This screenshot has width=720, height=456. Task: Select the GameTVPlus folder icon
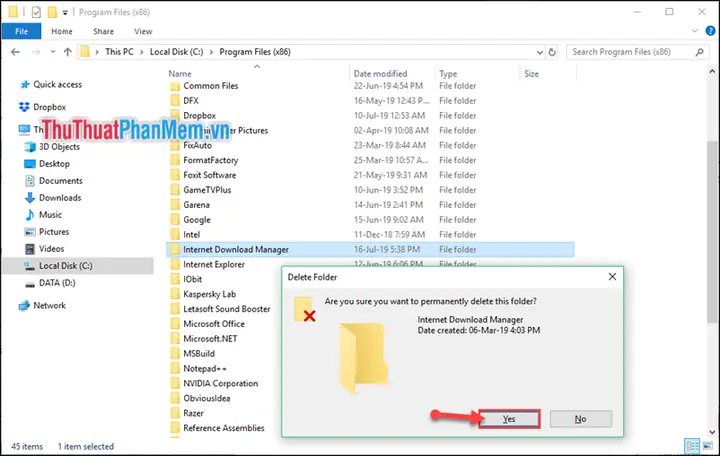(x=174, y=190)
